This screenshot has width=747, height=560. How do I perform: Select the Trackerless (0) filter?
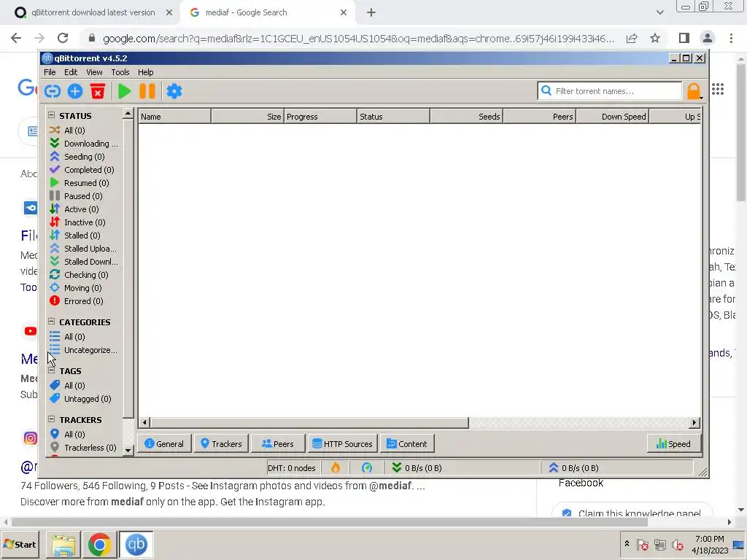[x=83, y=448]
